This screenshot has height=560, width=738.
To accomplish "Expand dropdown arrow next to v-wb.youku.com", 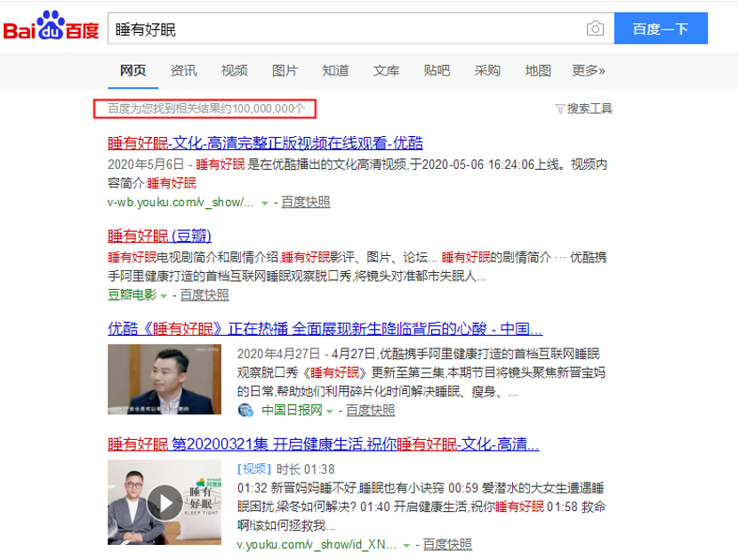I will point(265,204).
